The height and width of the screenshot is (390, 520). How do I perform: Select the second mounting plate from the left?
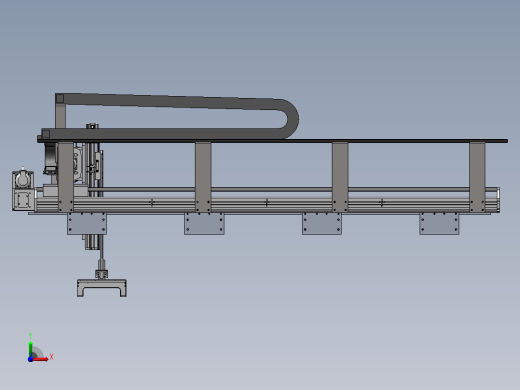[x=204, y=224]
